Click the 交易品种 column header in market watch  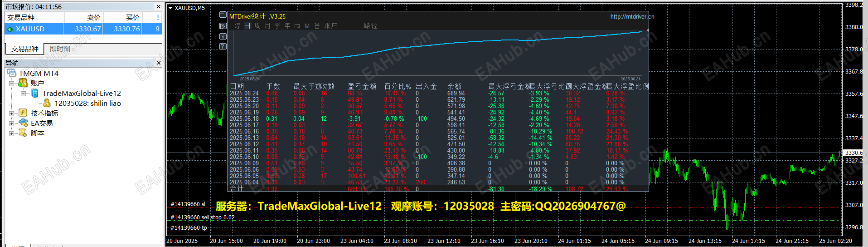[34, 17]
